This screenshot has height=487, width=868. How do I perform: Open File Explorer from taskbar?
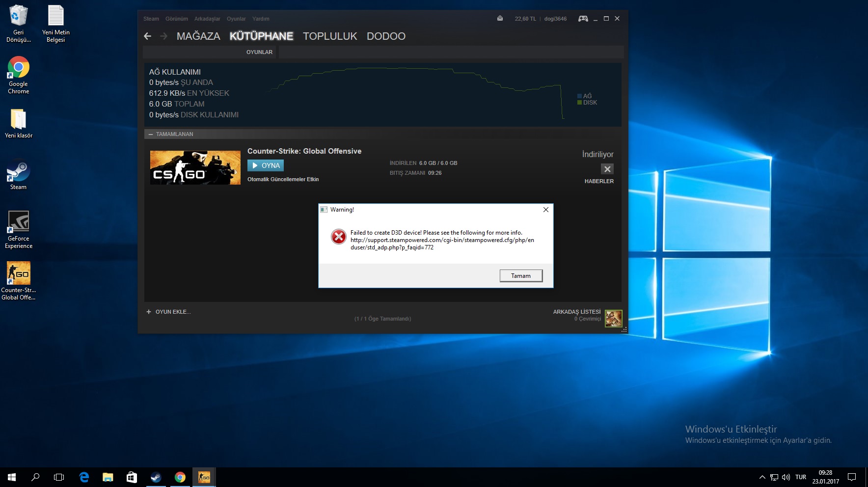pyautogui.click(x=108, y=477)
